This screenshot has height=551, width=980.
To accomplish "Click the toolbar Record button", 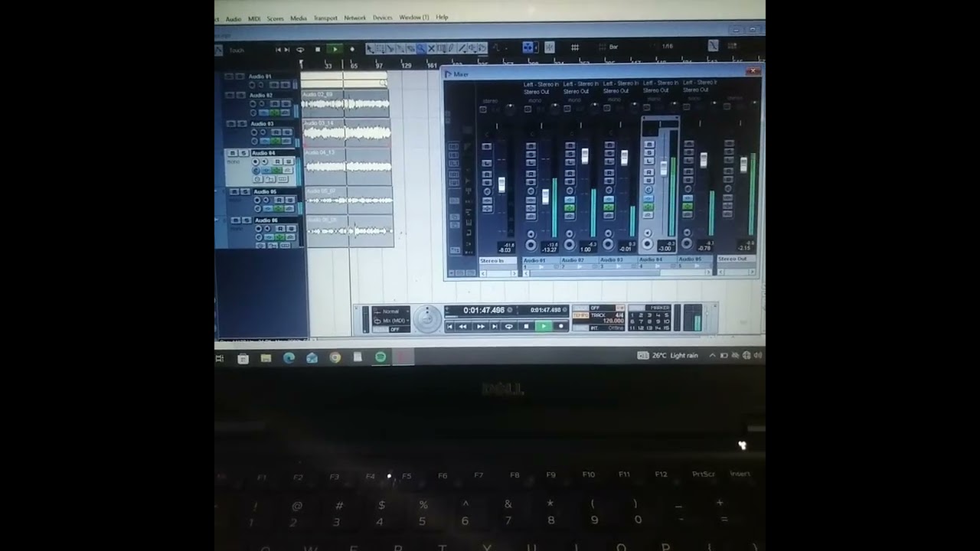I will coord(352,49).
